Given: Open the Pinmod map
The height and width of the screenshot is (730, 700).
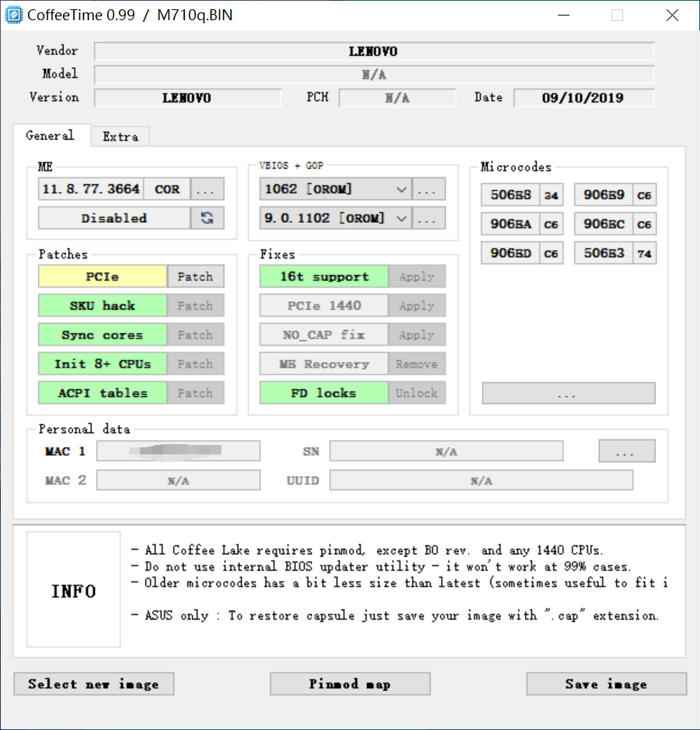Looking at the screenshot, I should point(350,684).
